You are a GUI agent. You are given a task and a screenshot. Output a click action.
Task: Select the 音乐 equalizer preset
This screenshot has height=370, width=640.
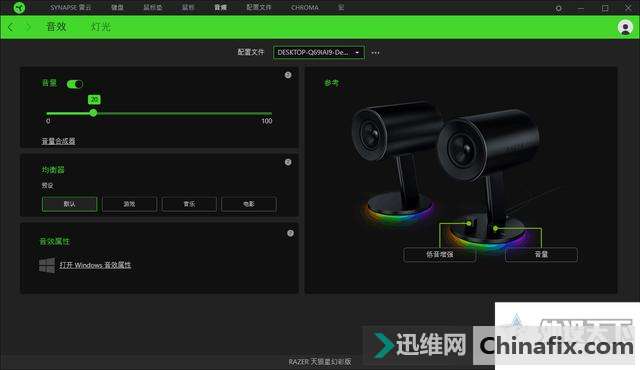pos(189,204)
